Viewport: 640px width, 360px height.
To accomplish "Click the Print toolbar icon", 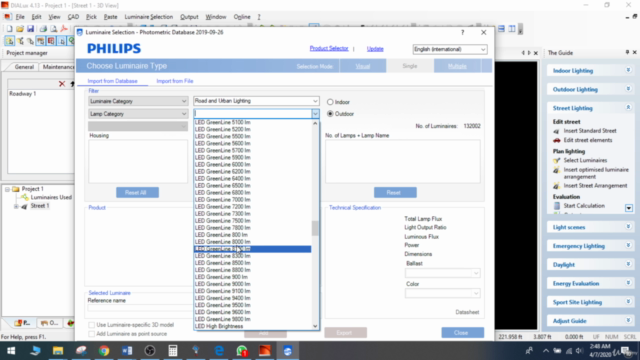I will (43, 29).
